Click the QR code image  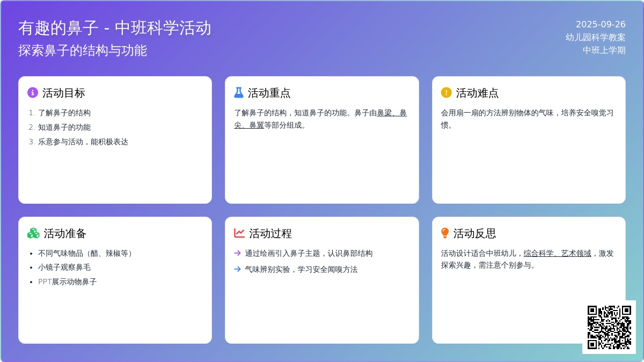point(609,327)
